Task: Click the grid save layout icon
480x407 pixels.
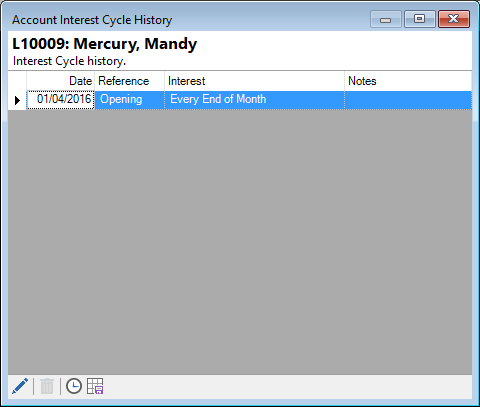Action: [x=95, y=386]
